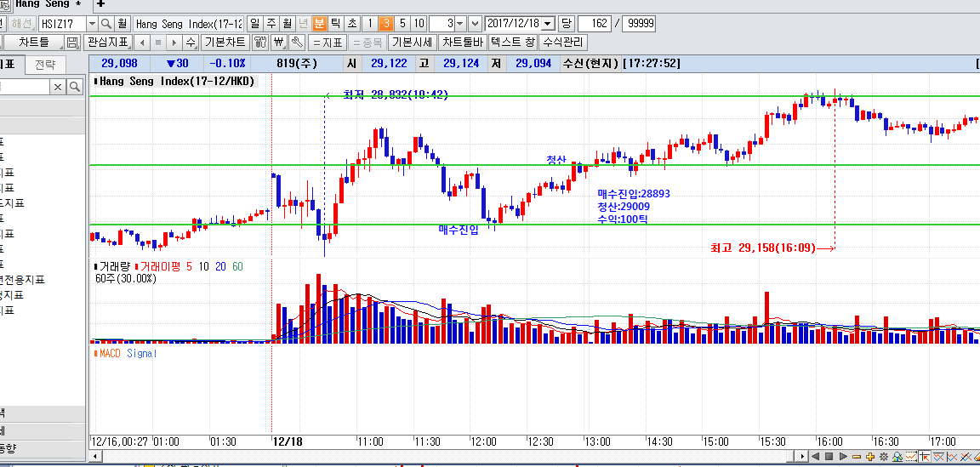Save chart template with disk icon
The height and width of the screenshot is (467, 980).
73,43
